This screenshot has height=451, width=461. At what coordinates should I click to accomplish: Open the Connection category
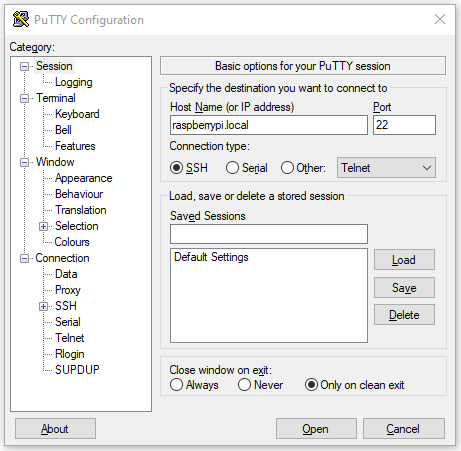pos(62,258)
